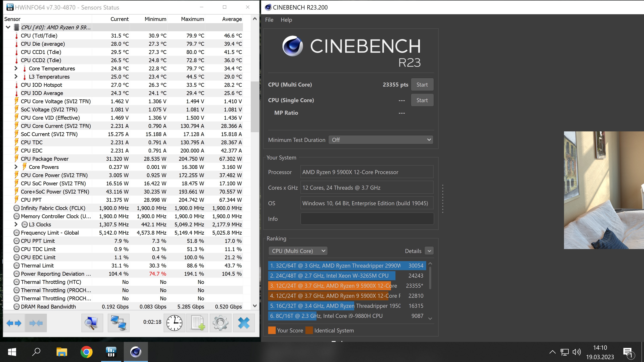This screenshot has width=644, height=362.
Task: Open network tray icon
Action: pyautogui.click(x=565, y=352)
